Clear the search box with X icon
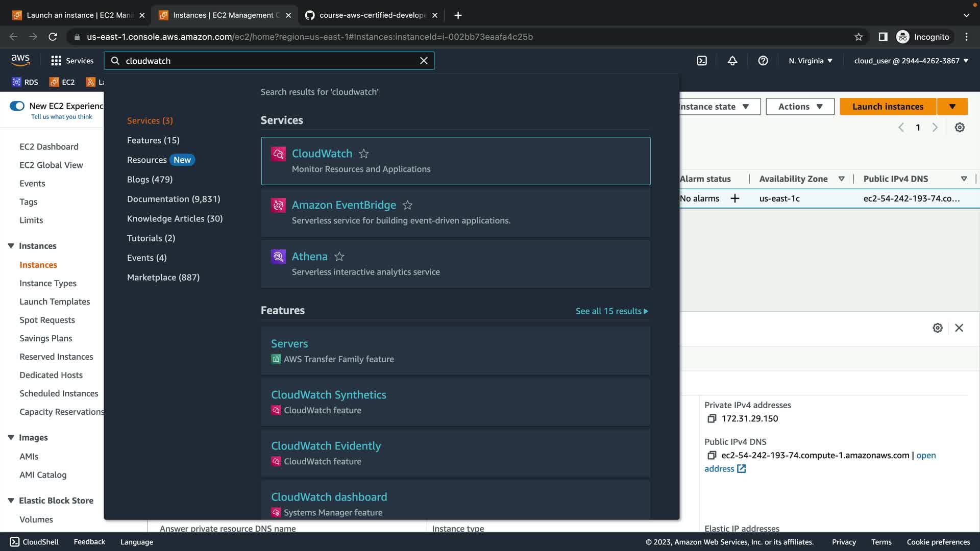 tap(424, 61)
